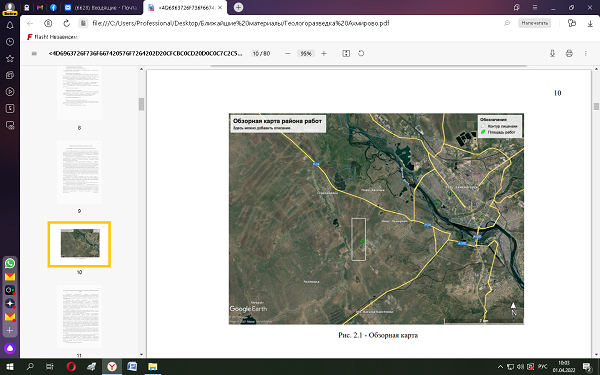Open a new browser tab
The width and height of the screenshot is (600, 375).
coord(238,7)
